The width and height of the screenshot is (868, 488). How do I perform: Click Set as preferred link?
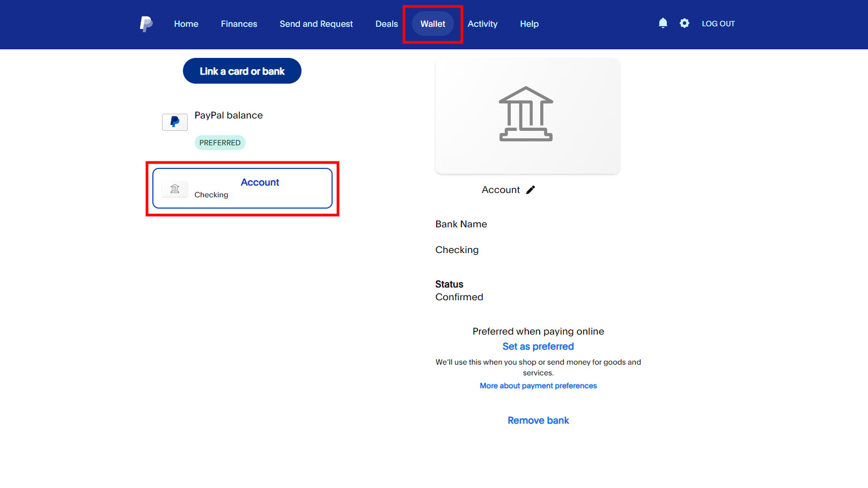(x=538, y=346)
